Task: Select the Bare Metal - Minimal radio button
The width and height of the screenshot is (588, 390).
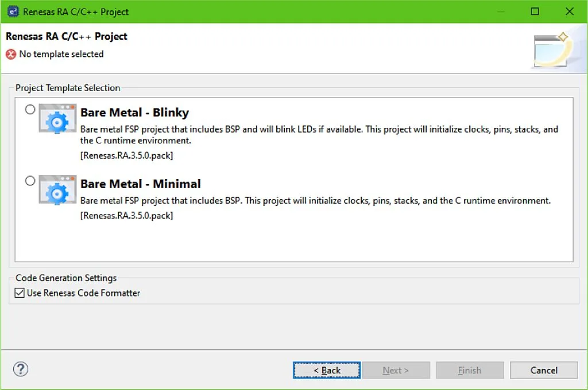Action: (30, 181)
